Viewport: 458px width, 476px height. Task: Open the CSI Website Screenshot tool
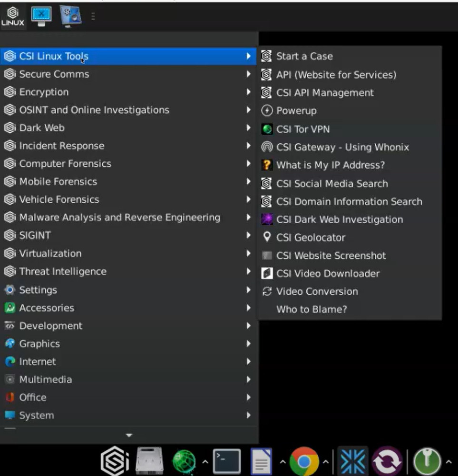pos(331,255)
